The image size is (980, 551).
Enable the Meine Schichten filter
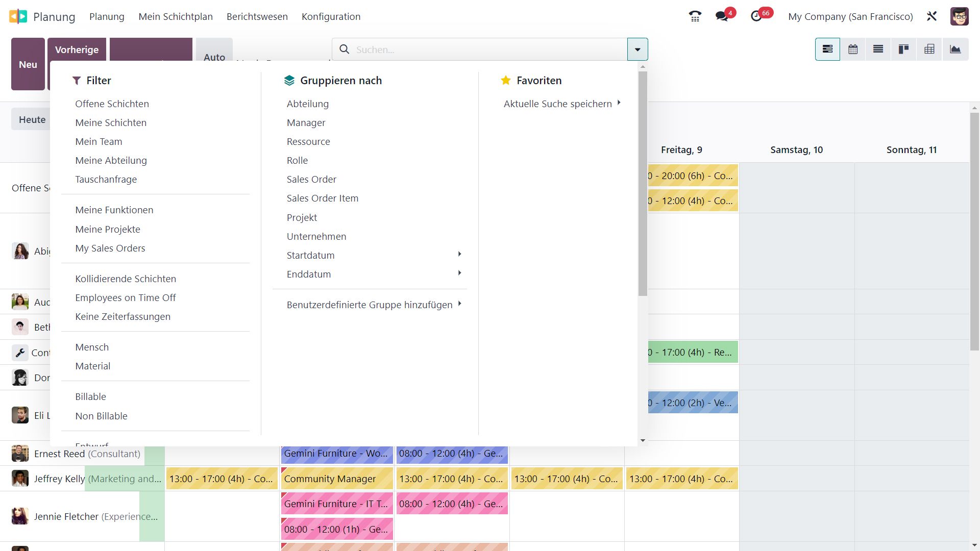click(111, 122)
